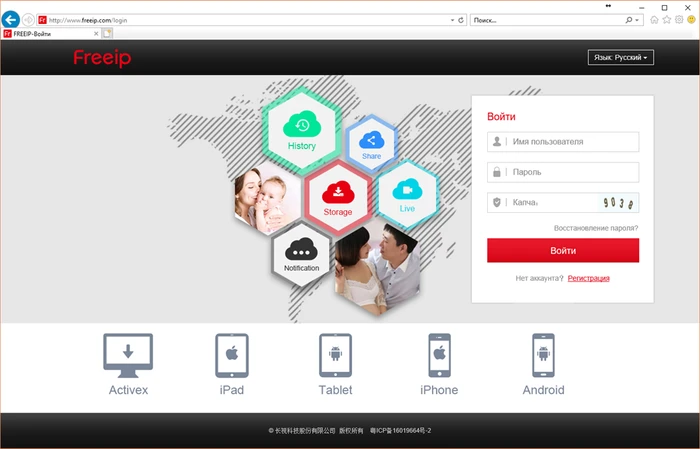The image size is (700, 449).
Task: Close the FREEIP-Войти tab
Action: coord(96,33)
